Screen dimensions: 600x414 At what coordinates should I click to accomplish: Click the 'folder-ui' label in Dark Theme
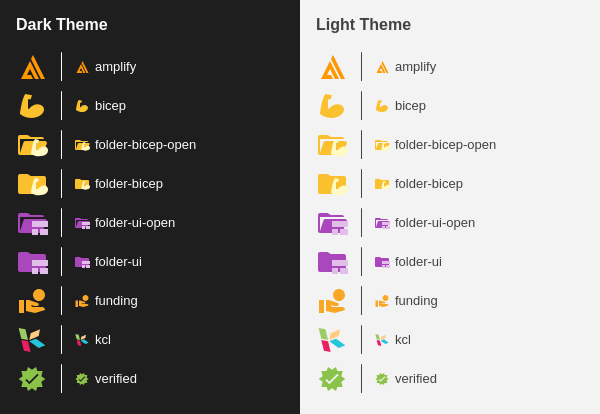coord(118,262)
